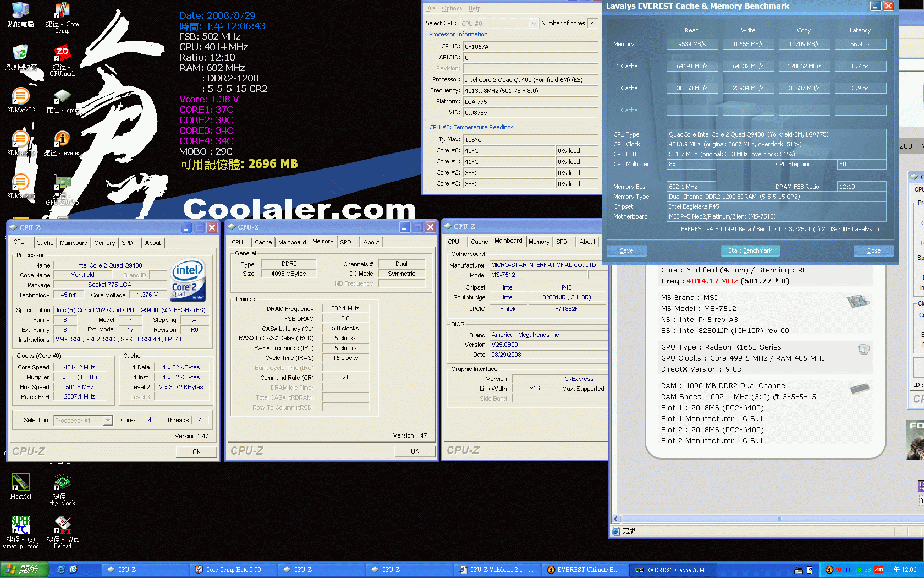Screen dimensions: 924x578
Task: Click Start Benchmark in EVEREST
Action: tap(750, 250)
